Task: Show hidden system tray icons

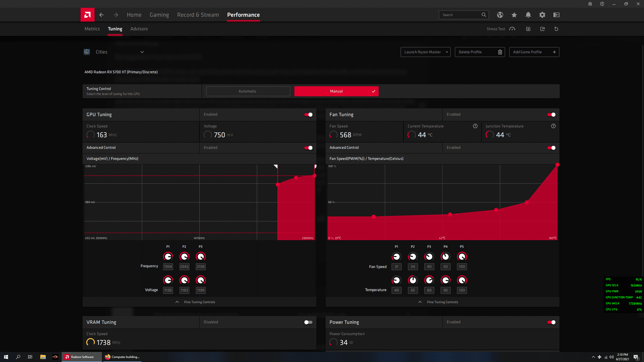Action: point(593,357)
